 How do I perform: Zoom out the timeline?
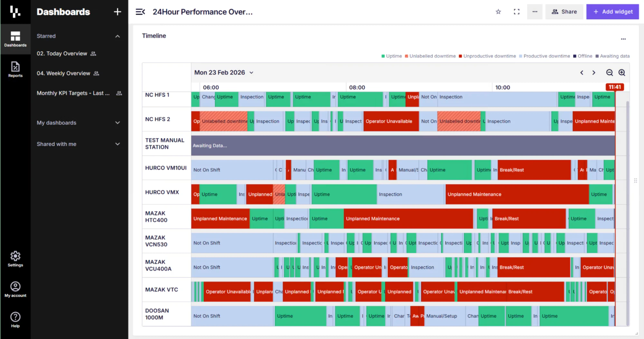click(x=609, y=73)
